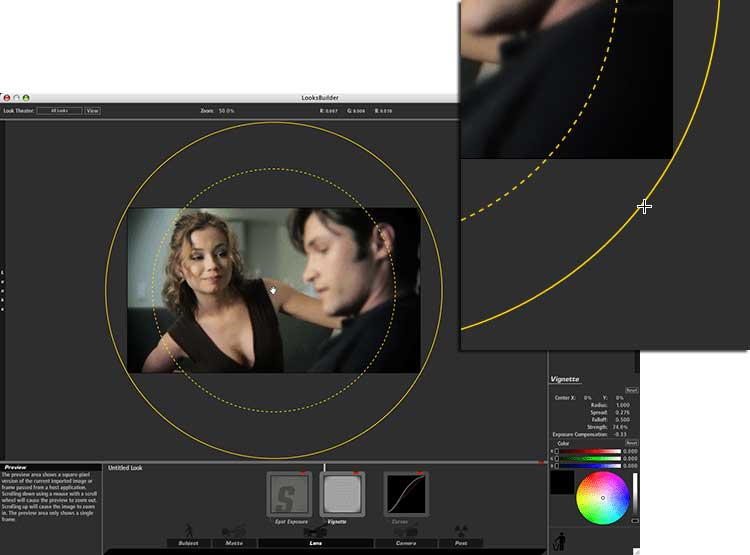Click the black color swatch

click(x=562, y=482)
